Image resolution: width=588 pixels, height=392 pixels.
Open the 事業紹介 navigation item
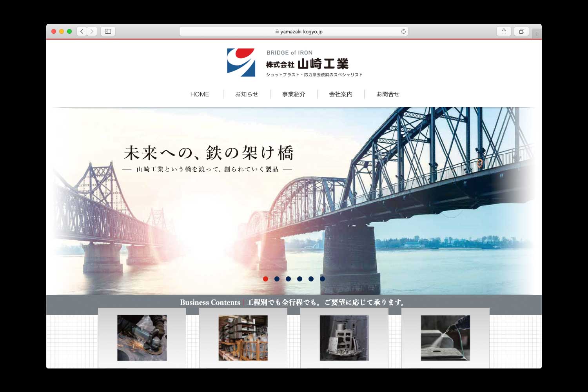(x=294, y=94)
